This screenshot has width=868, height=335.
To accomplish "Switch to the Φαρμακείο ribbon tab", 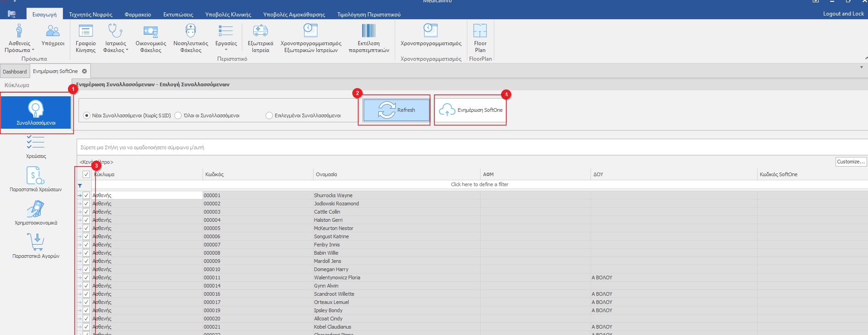I will [x=138, y=15].
